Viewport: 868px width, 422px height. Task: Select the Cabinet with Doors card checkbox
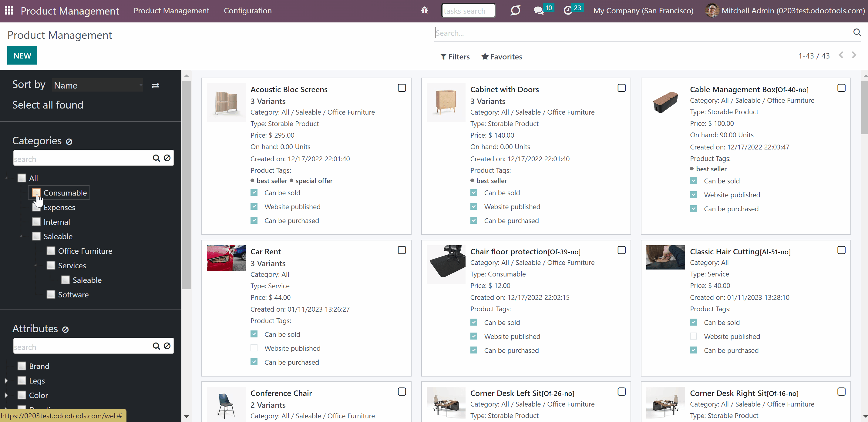(621, 88)
